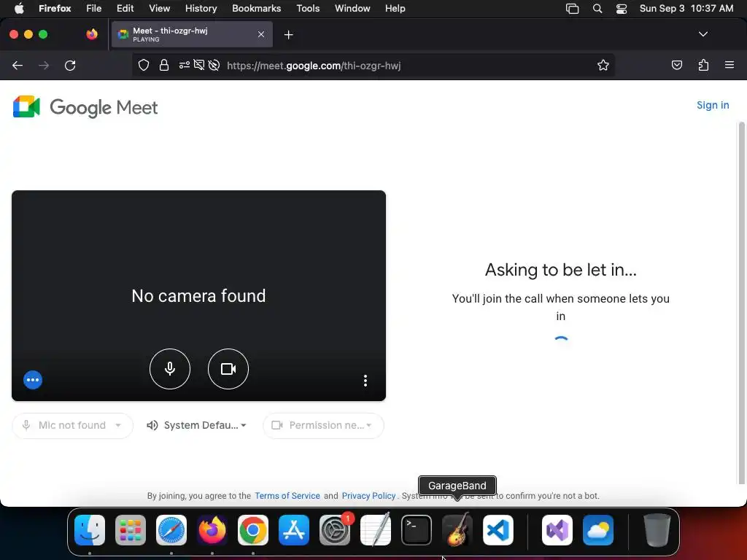Click the blocked camera permission icon
This screenshot has width=747, height=560.
199,65
